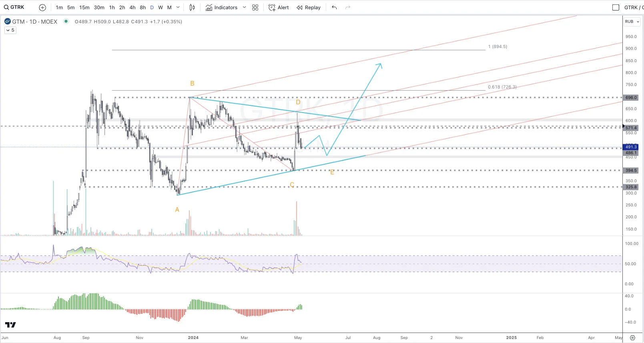Start bar Replay mode

click(x=309, y=8)
